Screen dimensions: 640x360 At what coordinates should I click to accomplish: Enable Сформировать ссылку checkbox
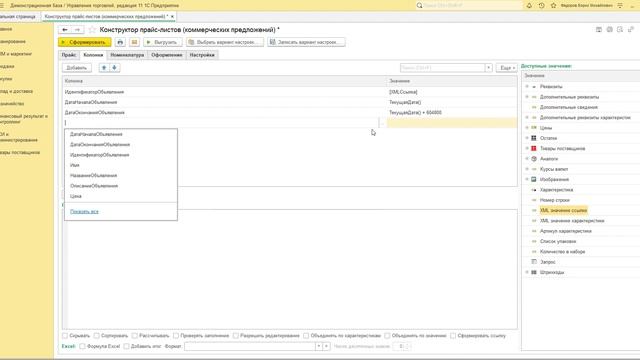[x=453, y=336]
